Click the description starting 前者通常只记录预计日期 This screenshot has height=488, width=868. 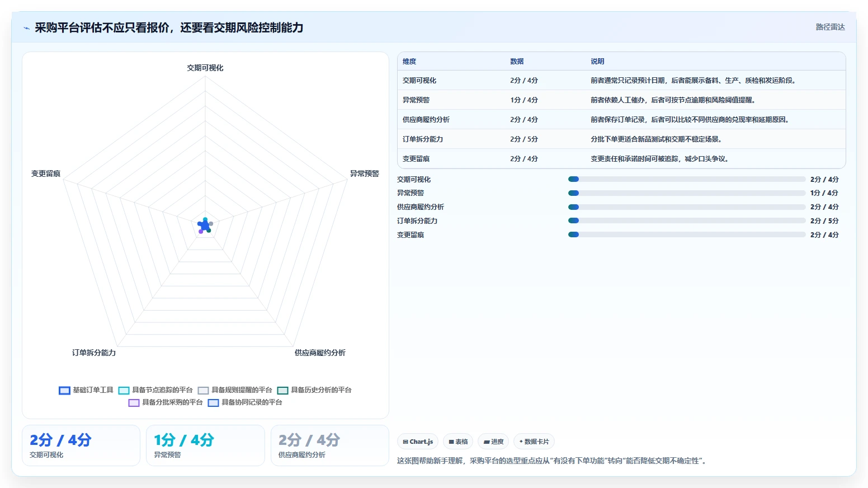point(693,81)
